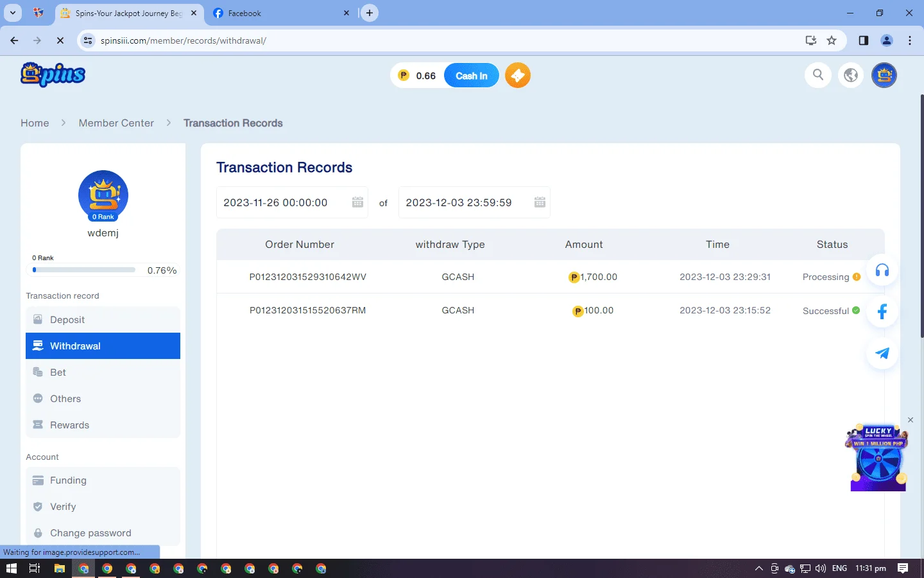Click time 2023-12-03 23:15:52

click(x=725, y=310)
